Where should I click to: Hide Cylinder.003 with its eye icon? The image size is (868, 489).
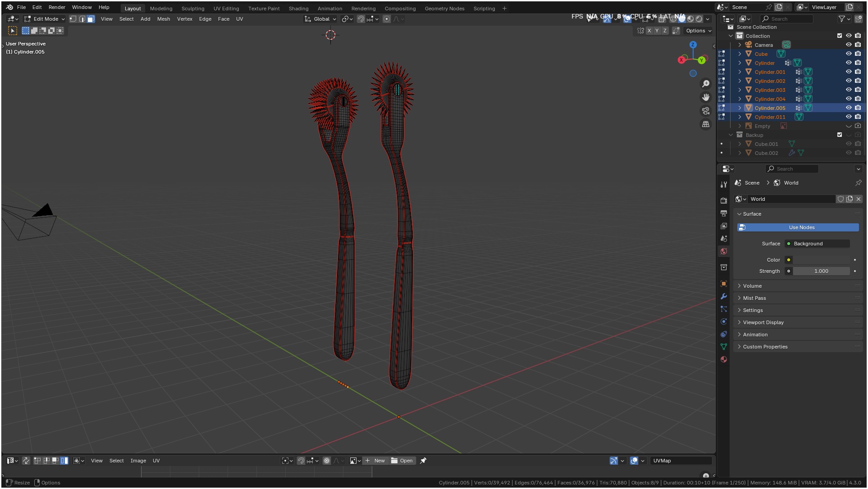[x=849, y=90]
